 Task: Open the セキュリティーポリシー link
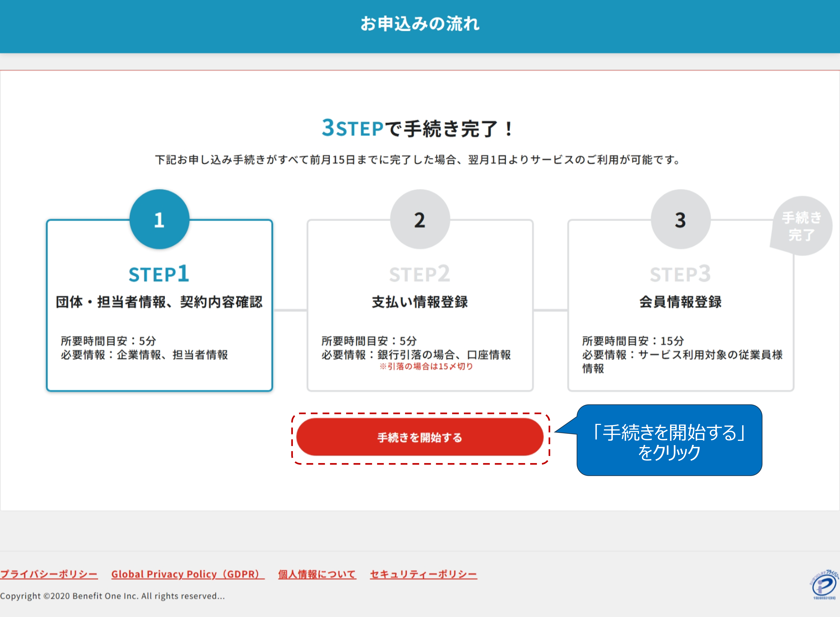coord(423,574)
